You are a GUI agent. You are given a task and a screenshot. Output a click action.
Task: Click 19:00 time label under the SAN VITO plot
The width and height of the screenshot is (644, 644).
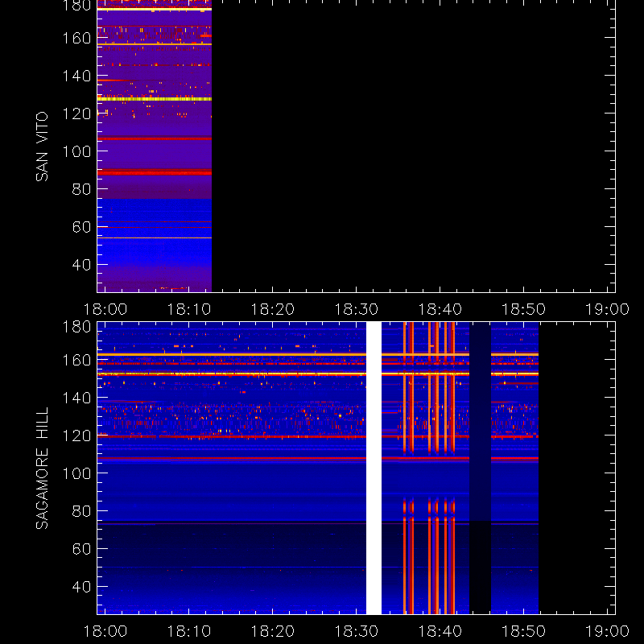tap(608, 309)
